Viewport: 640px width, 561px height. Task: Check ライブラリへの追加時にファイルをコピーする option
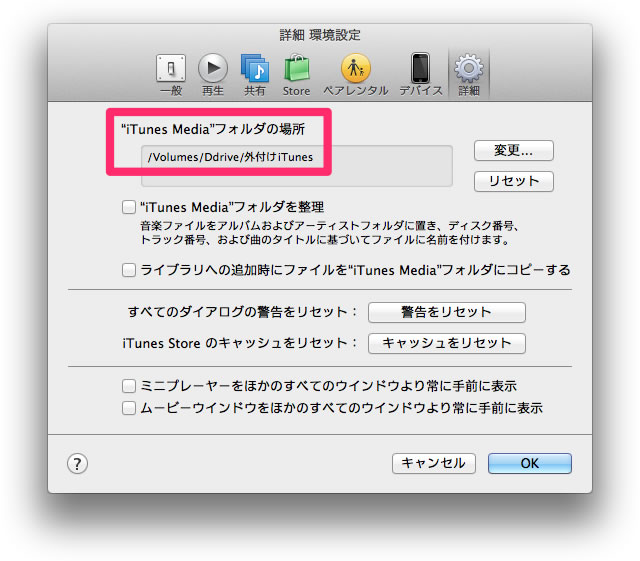point(129,270)
